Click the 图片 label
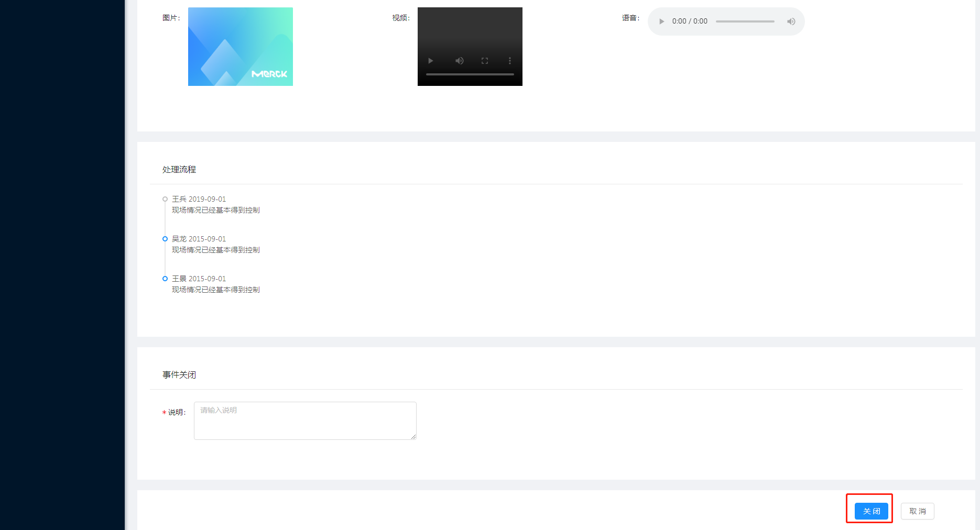Viewport: 980px width, 530px height. [171, 18]
